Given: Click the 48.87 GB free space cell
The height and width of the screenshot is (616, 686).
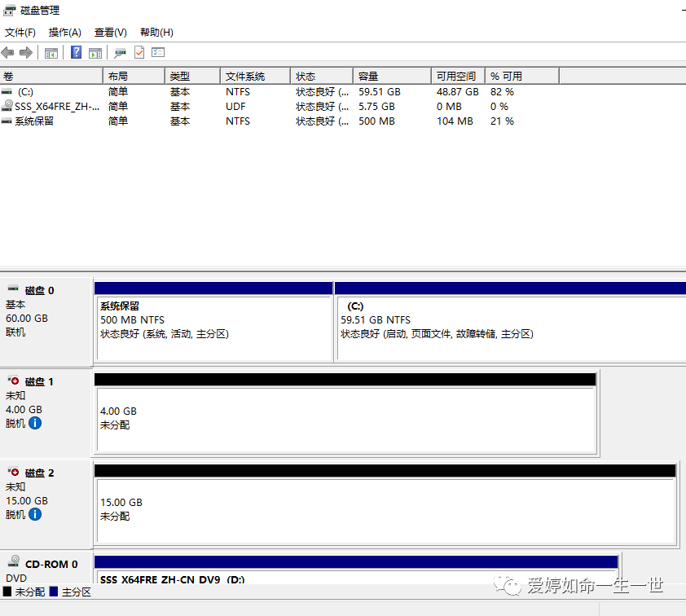Looking at the screenshot, I should coord(458,92).
